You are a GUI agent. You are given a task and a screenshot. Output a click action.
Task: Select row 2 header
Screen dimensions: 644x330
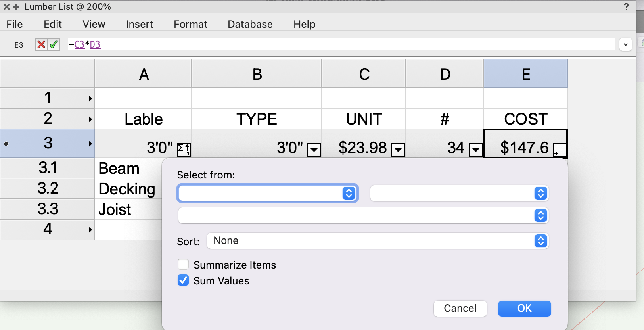pos(48,119)
